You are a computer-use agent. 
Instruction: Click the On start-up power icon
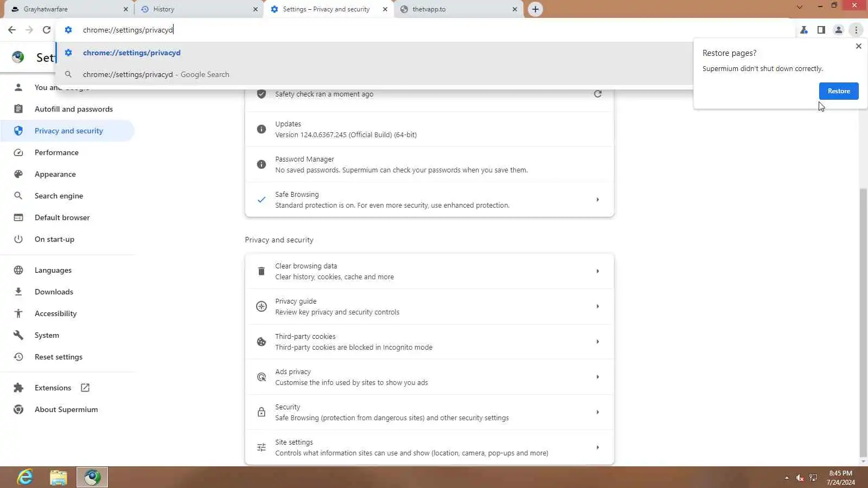tap(18, 239)
